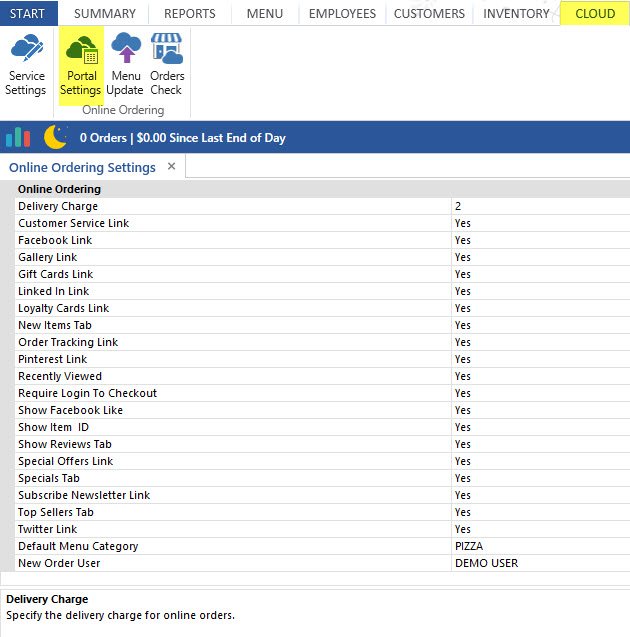630x637 pixels.
Task: Open the Twitter Link Yes dropdown
Action: point(538,529)
